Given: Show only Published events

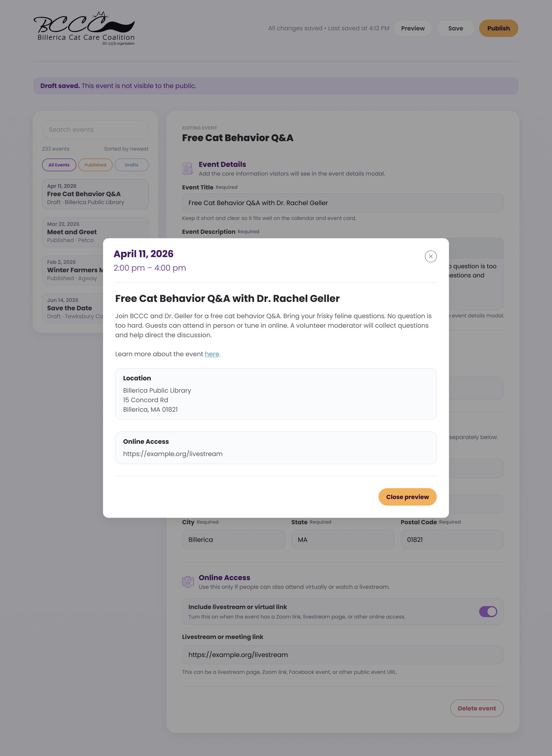Looking at the screenshot, I should [x=95, y=165].
